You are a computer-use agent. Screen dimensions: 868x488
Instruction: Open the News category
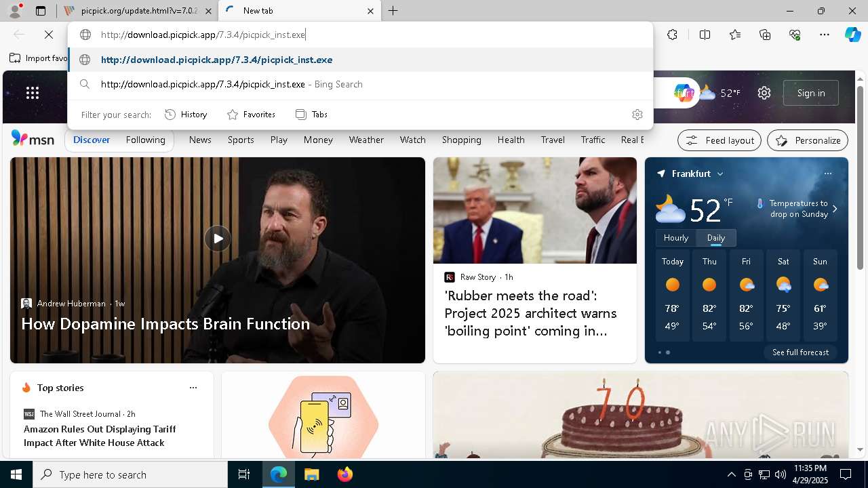pyautogui.click(x=200, y=140)
